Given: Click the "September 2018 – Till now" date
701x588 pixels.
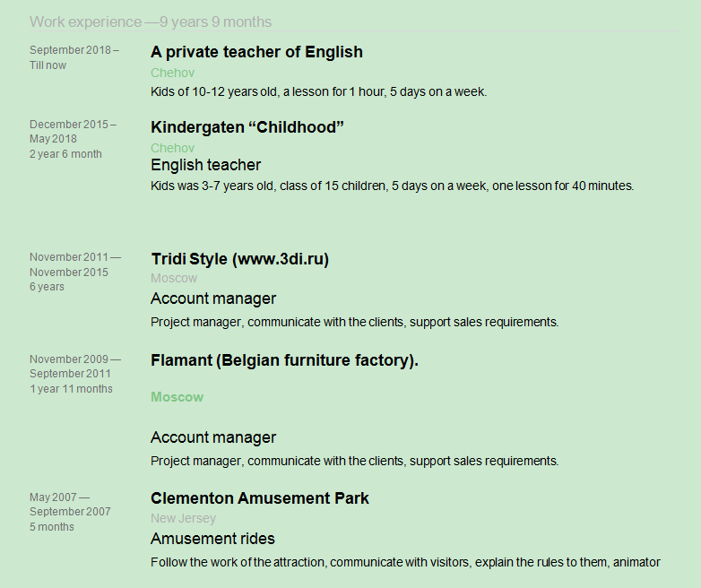Looking at the screenshot, I should (x=74, y=57).
